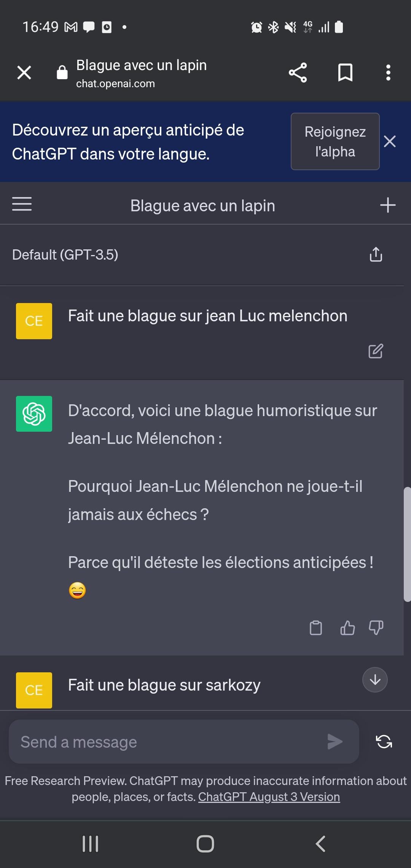Edit the Mélenchon joke prompt
Screen dimensions: 411x868
pos(376,351)
